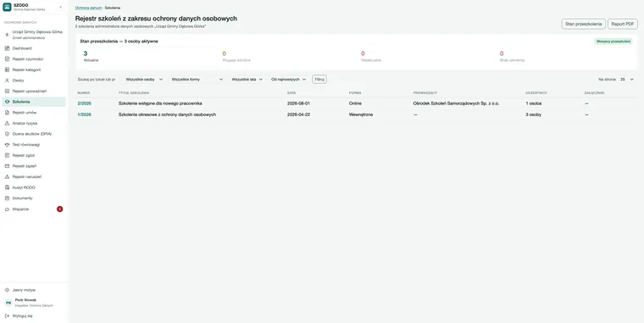Image resolution: width=644 pixels, height=323 pixels.
Task: Click the Wszyscy przeszkoleni green badge
Action: 613,42
